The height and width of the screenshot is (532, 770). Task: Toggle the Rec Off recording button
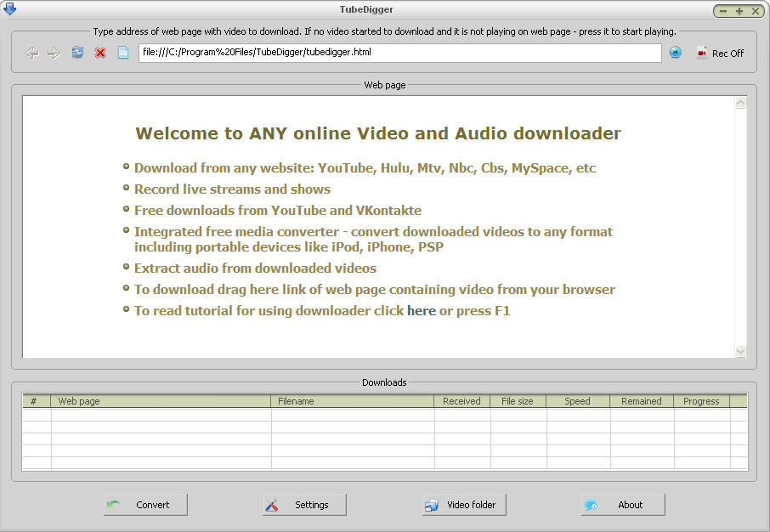click(721, 53)
